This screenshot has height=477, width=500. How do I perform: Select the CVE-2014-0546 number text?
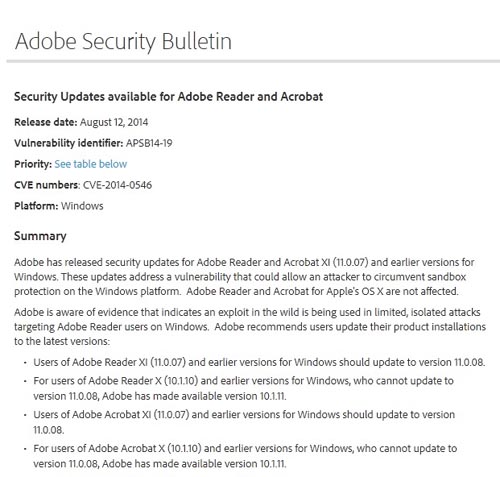pyautogui.click(x=117, y=185)
